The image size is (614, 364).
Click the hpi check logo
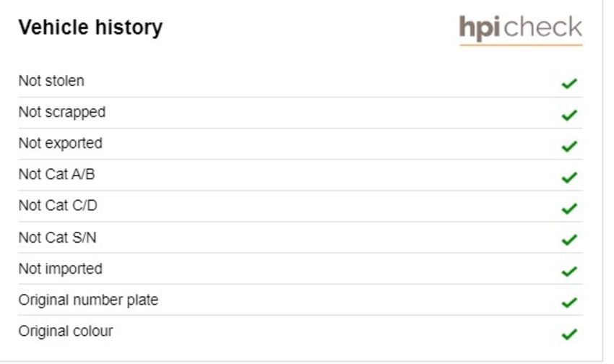(520, 30)
